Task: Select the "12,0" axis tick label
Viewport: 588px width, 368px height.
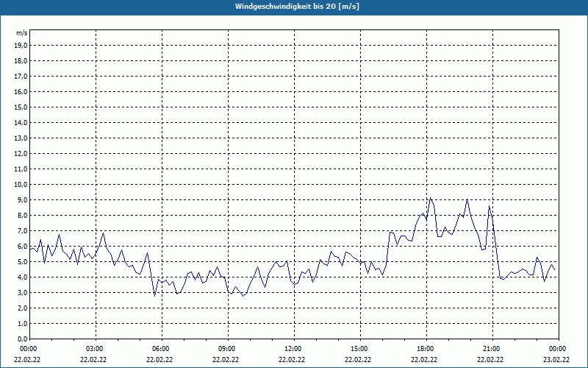Action: coord(21,154)
